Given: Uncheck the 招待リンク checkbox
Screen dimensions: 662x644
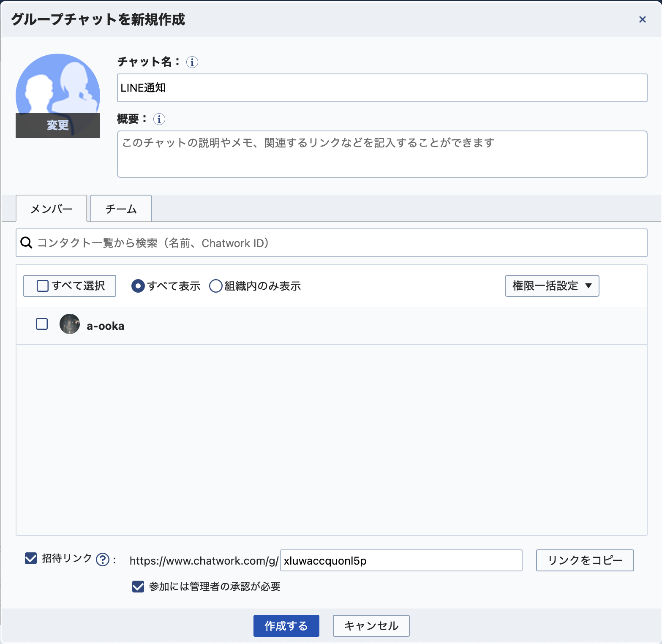Looking at the screenshot, I should click(x=31, y=558).
